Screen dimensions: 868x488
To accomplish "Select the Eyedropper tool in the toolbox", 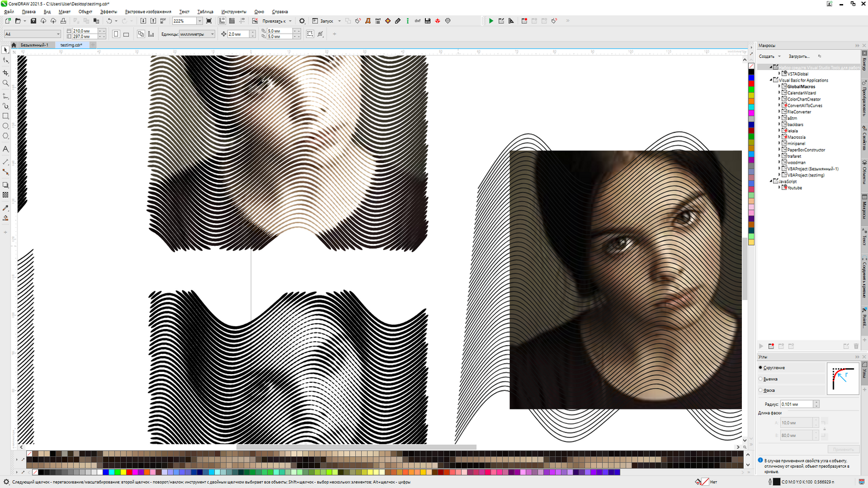I will click(6, 208).
